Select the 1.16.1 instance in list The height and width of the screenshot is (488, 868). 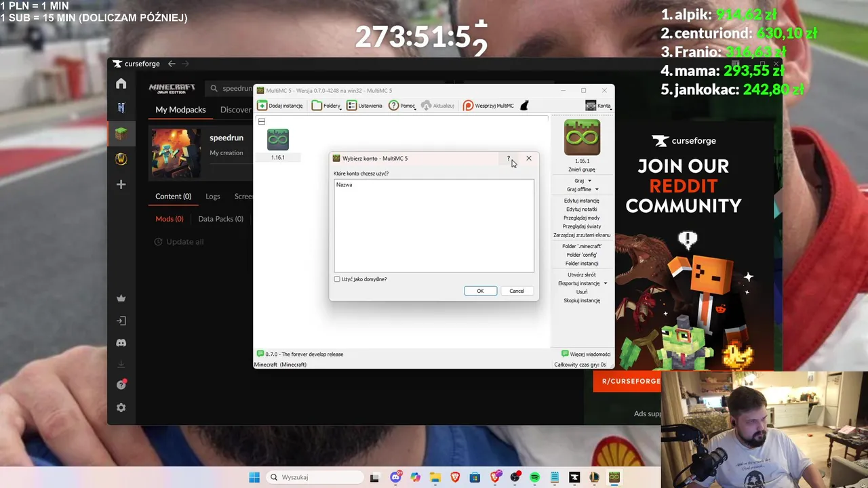click(x=278, y=144)
